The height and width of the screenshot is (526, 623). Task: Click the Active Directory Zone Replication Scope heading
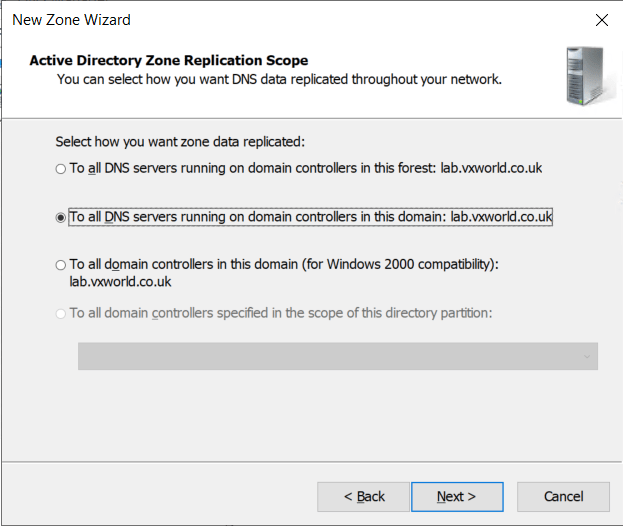point(169,60)
